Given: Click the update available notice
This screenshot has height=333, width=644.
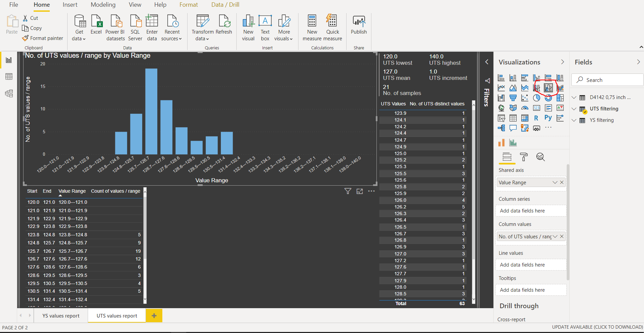Looking at the screenshot, I should tap(597, 327).
